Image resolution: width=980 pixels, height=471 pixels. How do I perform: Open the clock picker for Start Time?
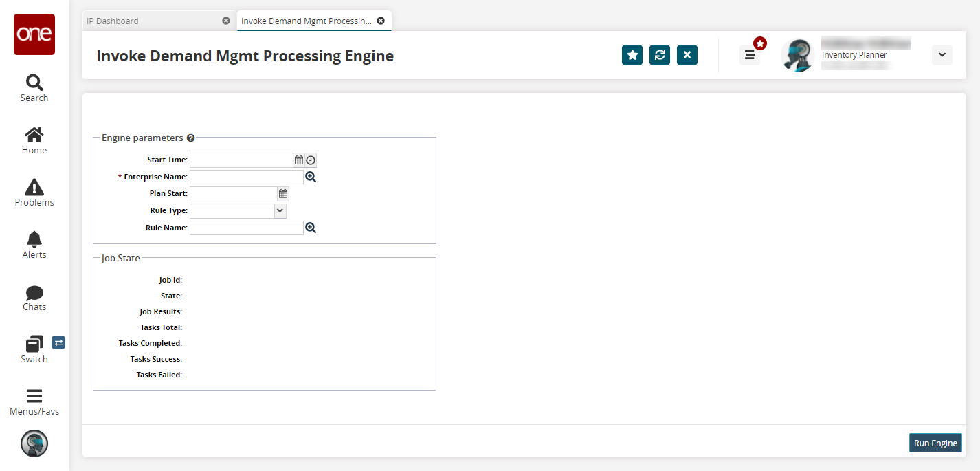pos(311,160)
